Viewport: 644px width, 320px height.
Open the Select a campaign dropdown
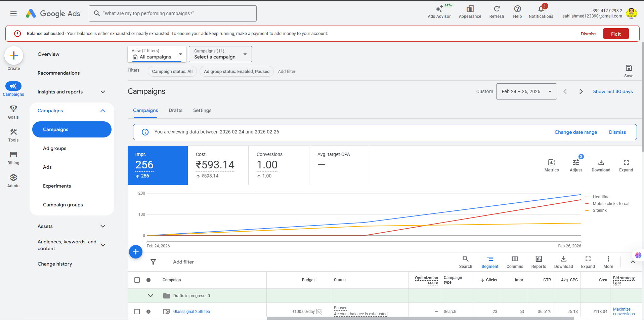click(x=220, y=54)
